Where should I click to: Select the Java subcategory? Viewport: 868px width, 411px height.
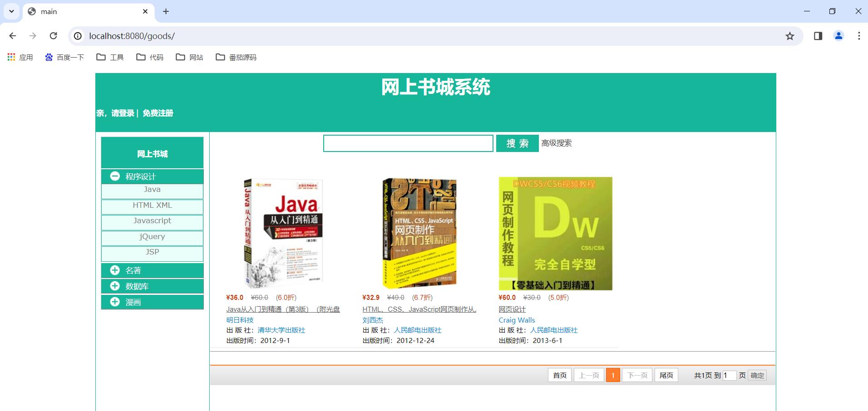tap(152, 190)
